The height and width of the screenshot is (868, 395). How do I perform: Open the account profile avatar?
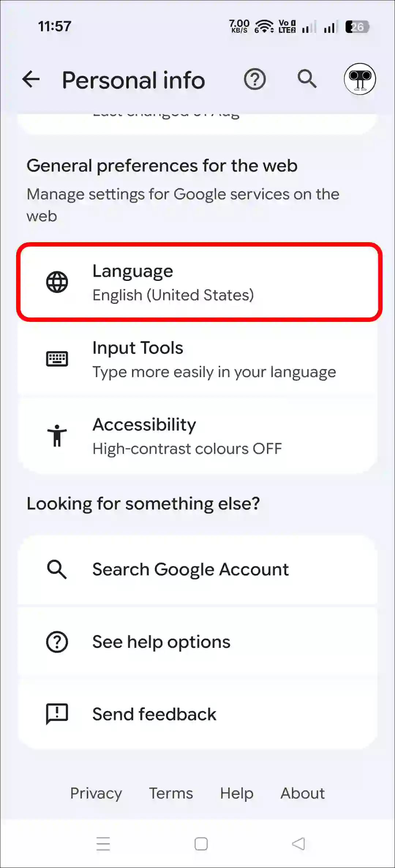point(360,79)
